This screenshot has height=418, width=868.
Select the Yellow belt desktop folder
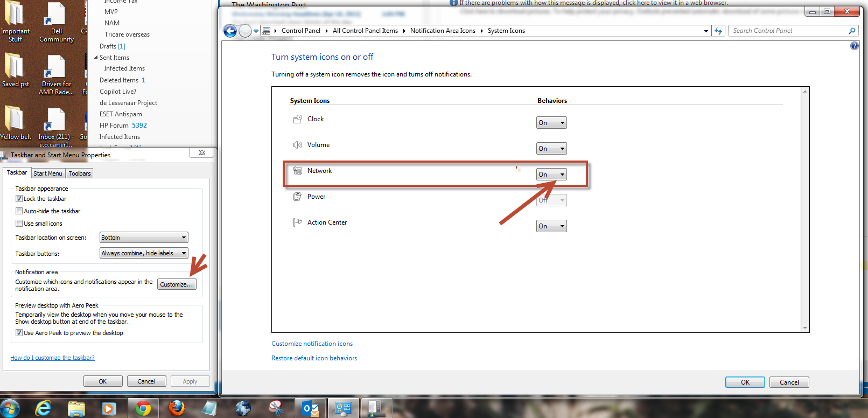pyautogui.click(x=15, y=123)
